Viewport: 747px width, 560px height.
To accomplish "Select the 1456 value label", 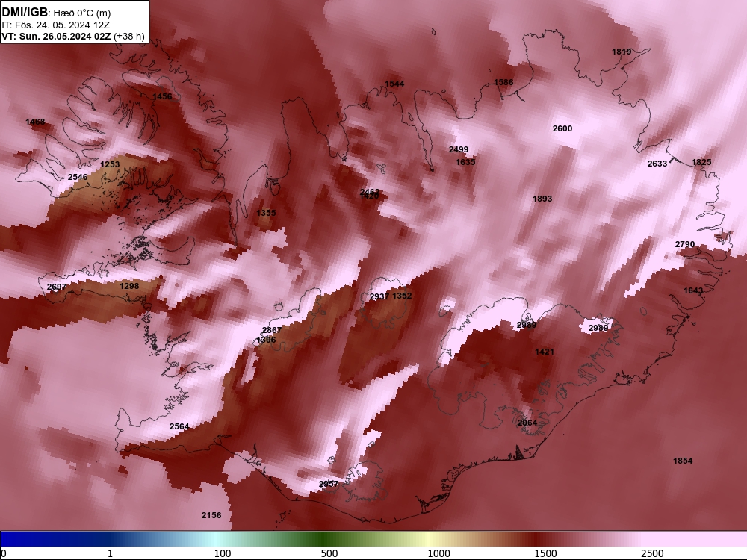I will [162, 96].
